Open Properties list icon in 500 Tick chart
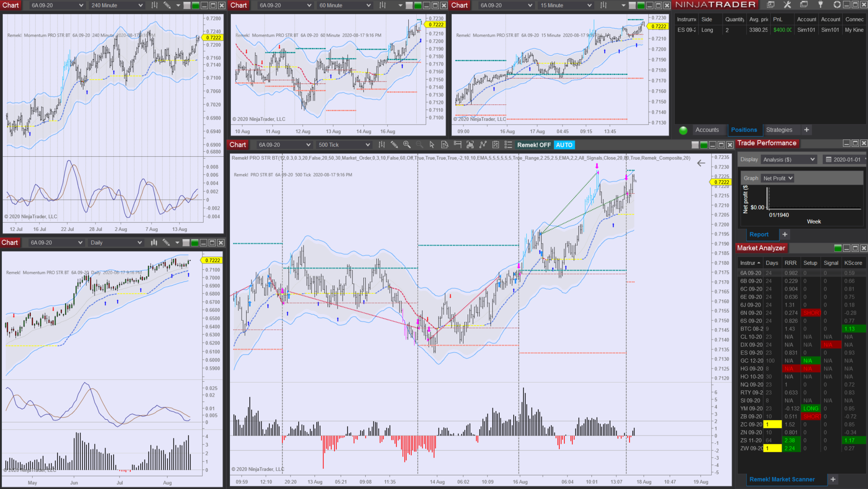The image size is (868, 489). [x=508, y=145]
